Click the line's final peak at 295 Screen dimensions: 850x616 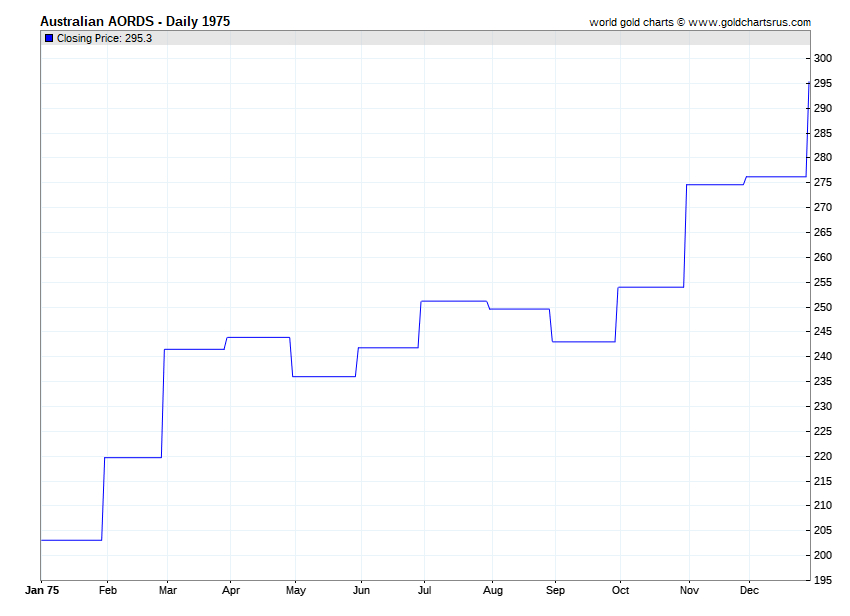(x=808, y=83)
